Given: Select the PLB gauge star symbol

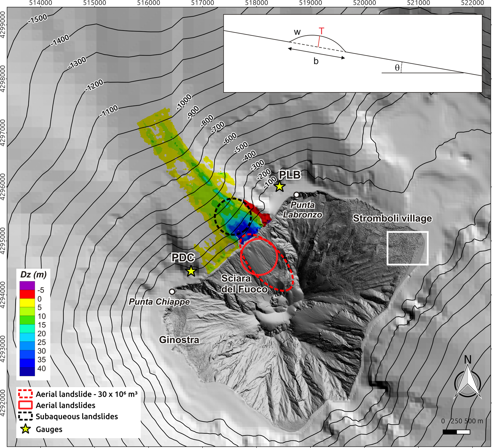Looking at the screenshot, I should [x=279, y=186].
